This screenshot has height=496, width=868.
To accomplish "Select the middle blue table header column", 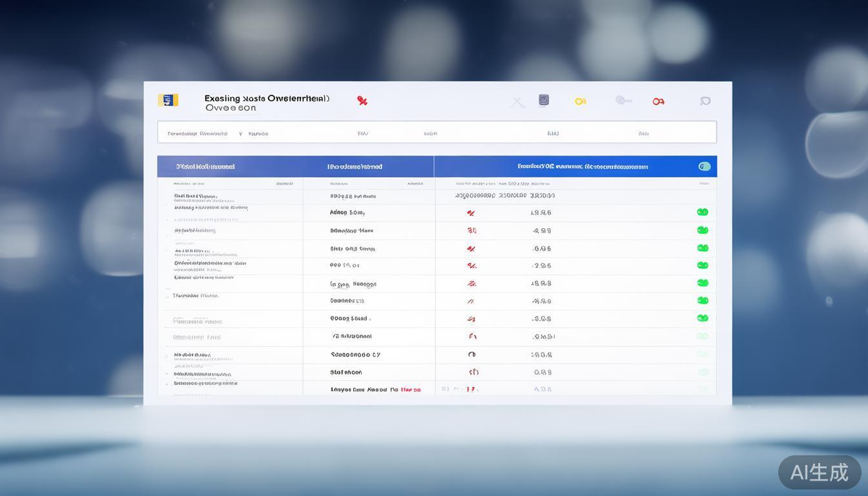I will tap(355, 167).
